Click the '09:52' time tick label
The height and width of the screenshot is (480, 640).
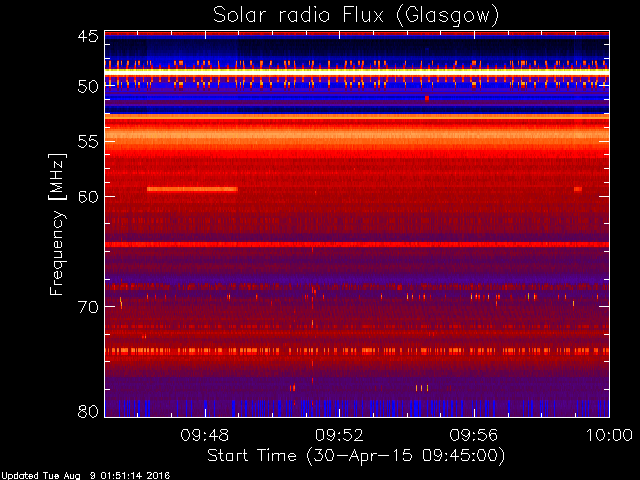339,435
